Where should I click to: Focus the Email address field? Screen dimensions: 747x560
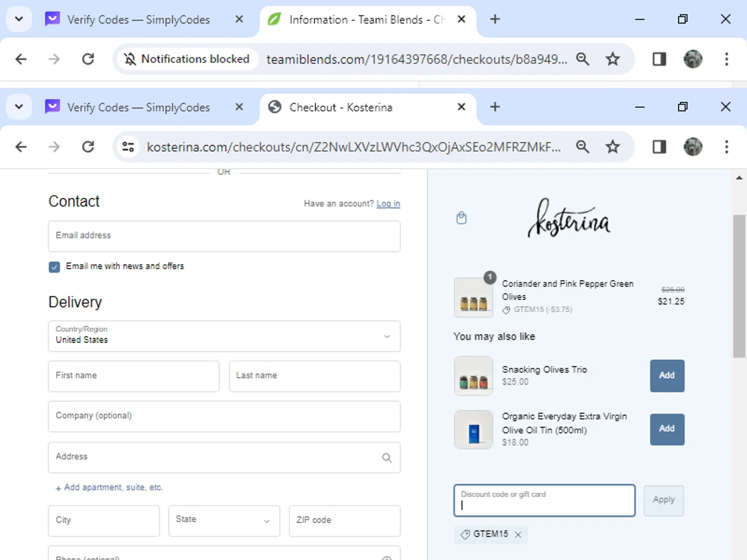click(224, 236)
